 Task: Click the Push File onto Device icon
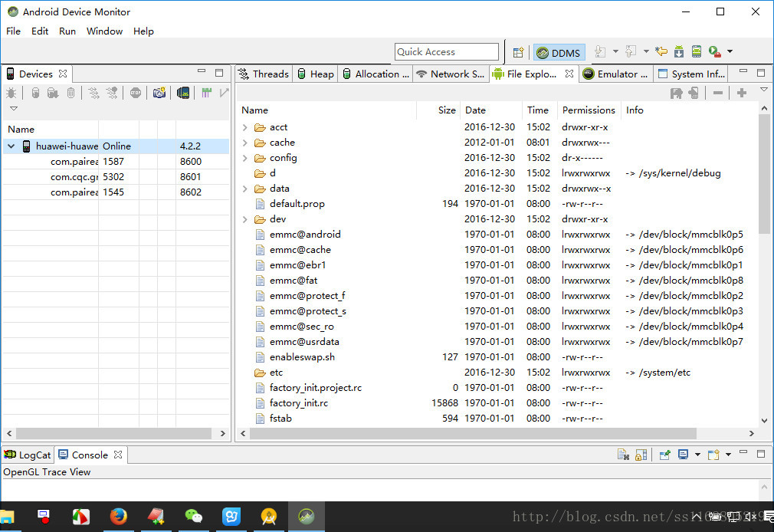694,93
